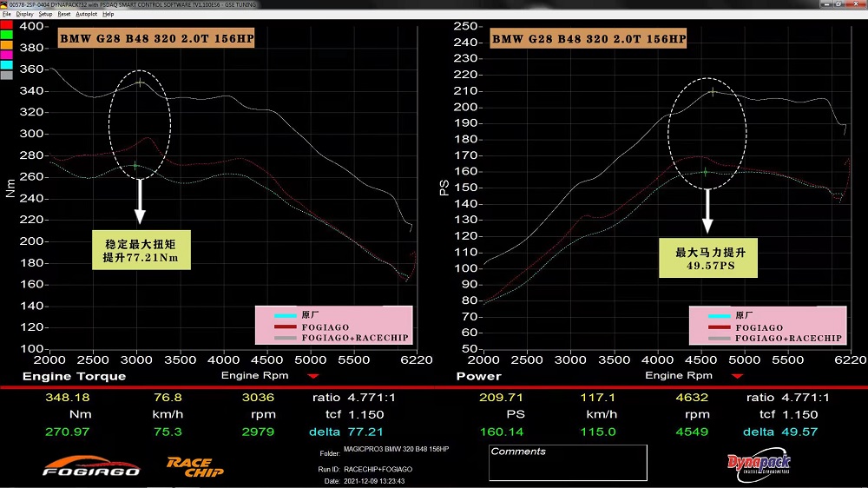Open the File menu
868x488 pixels.
7,15
